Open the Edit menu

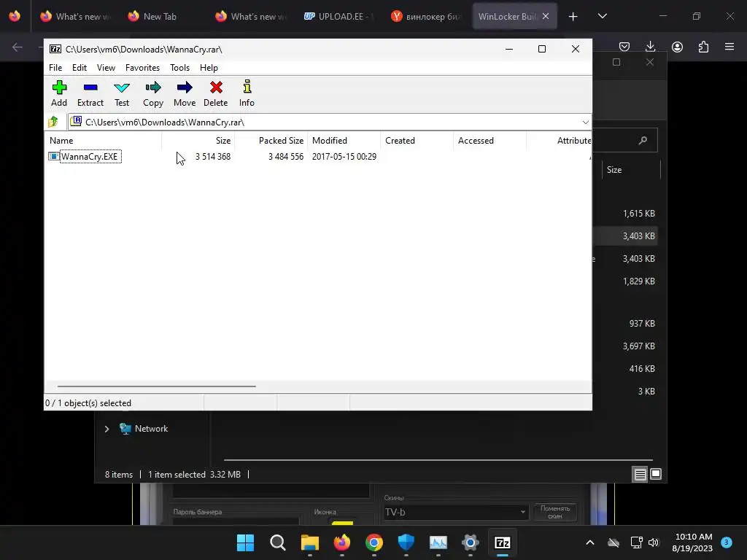tap(79, 68)
